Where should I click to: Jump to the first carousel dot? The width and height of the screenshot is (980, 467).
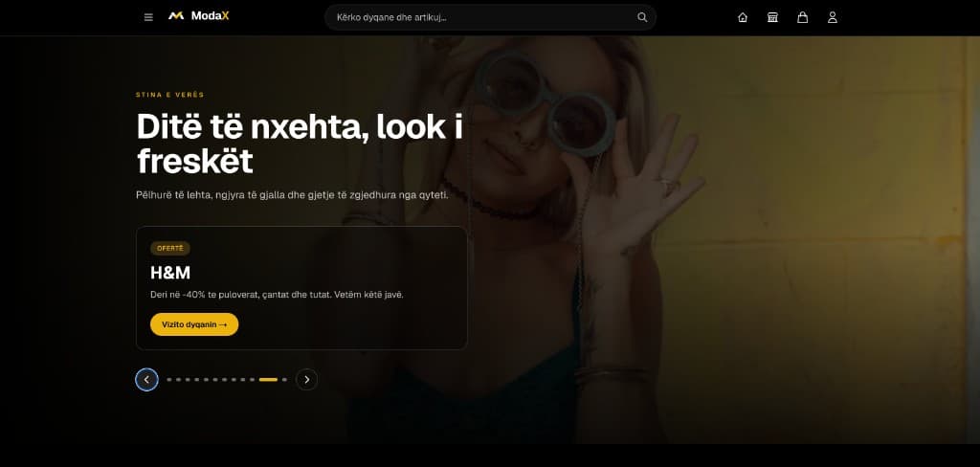click(168, 380)
